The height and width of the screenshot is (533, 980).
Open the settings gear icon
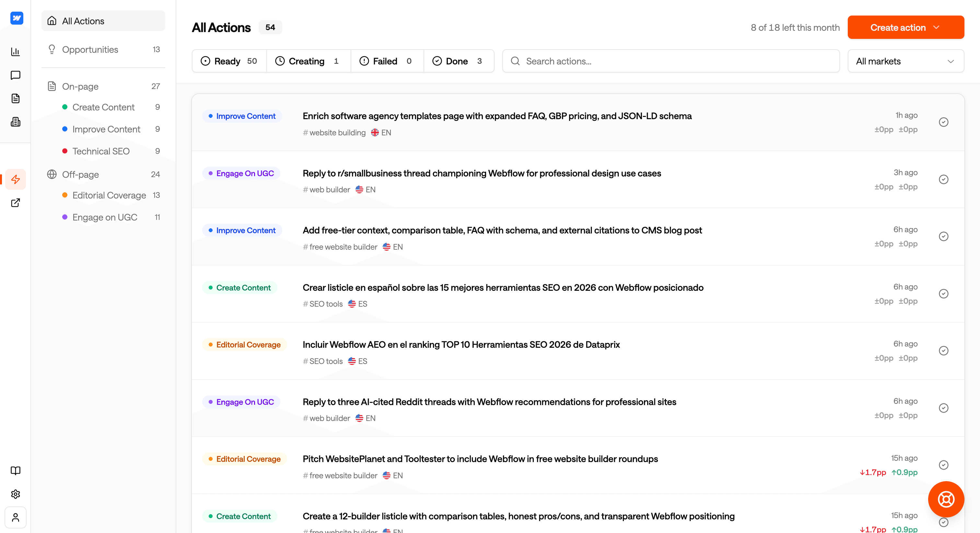[x=16, y=494]
